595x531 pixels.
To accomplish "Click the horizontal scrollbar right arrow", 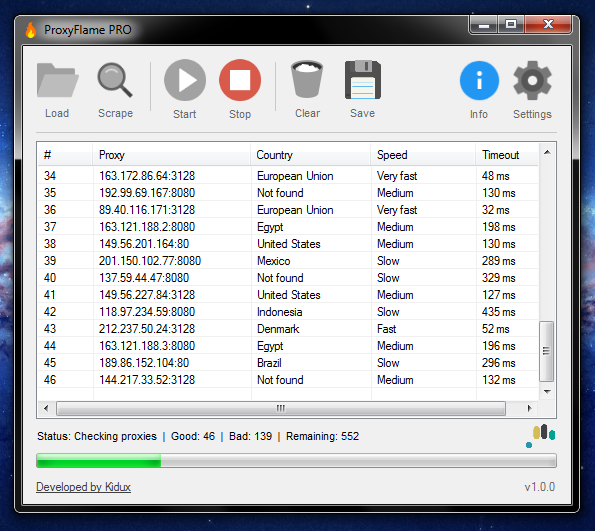I will pos(529,408).
